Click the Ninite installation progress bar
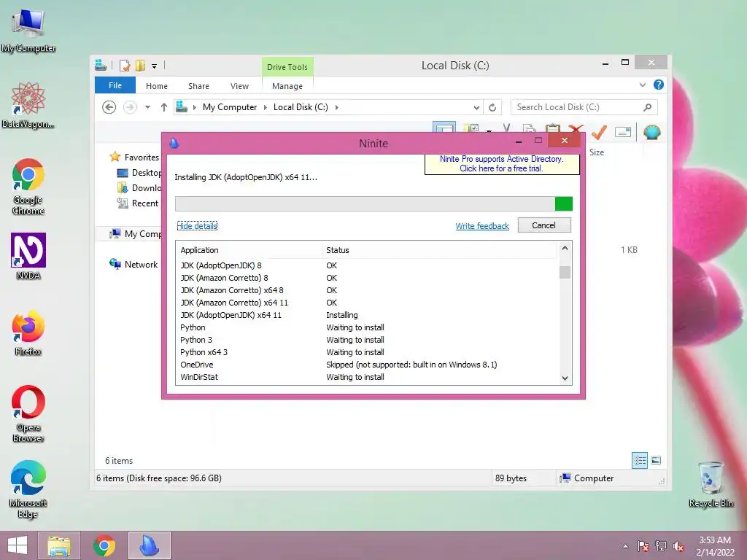The height and width of the screenshot is (560, 747). tap(373, 204)
